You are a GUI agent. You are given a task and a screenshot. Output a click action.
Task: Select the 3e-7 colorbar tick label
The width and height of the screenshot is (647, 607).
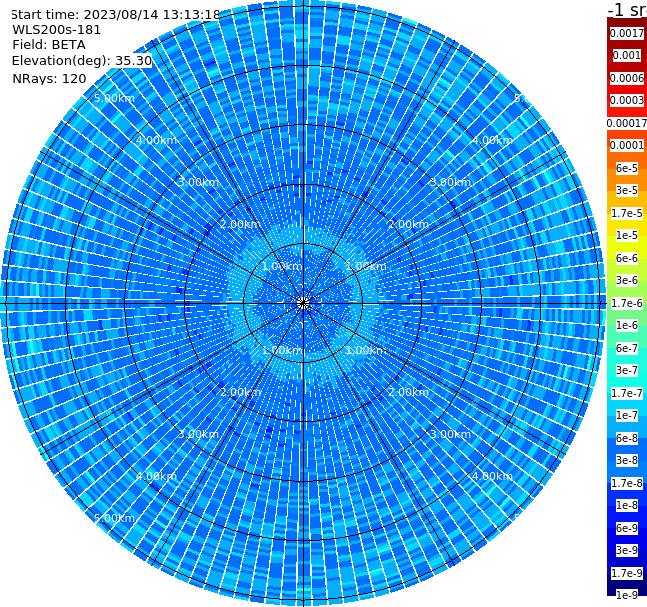click(627, 370)
